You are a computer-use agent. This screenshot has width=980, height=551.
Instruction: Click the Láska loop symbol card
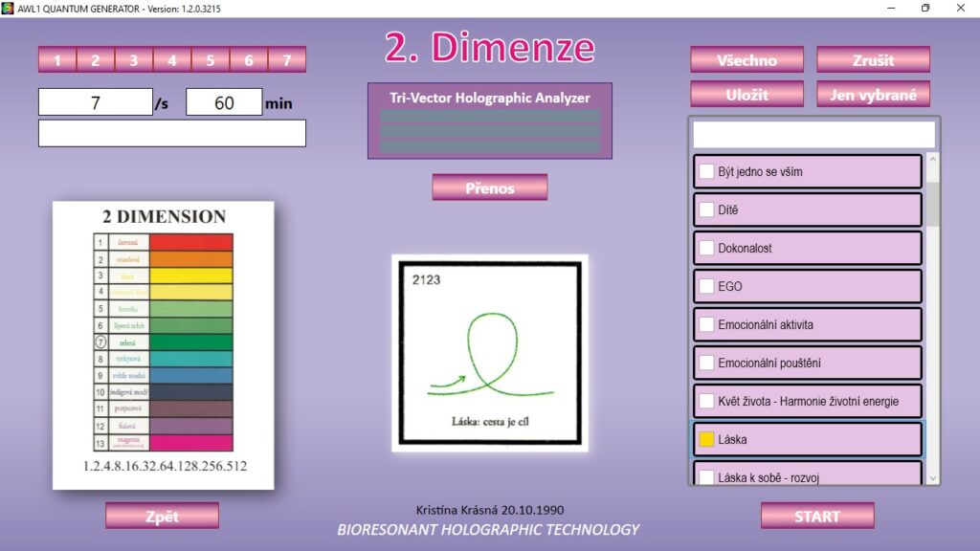click(x=489, y=353)
